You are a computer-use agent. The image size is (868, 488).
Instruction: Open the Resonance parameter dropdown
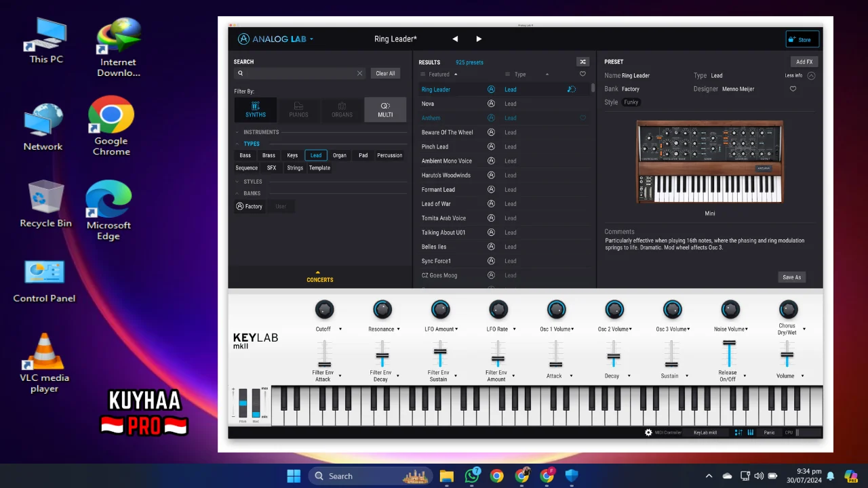click(398, 329)
